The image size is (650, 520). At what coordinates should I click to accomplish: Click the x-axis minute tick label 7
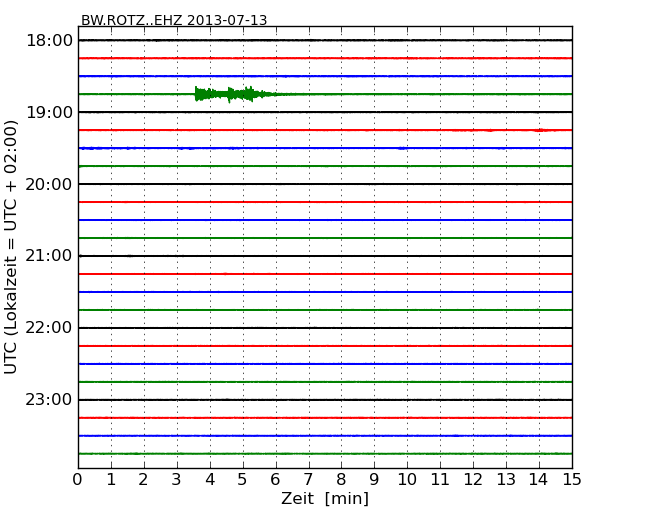308,480
